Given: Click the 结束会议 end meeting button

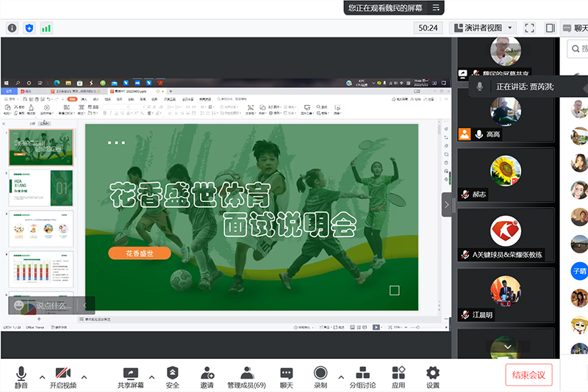Looking at the screenshot, I should click(528, 375).
